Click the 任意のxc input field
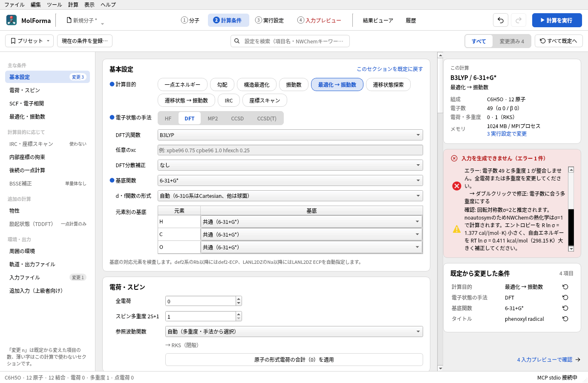 [x=290, y=150]
